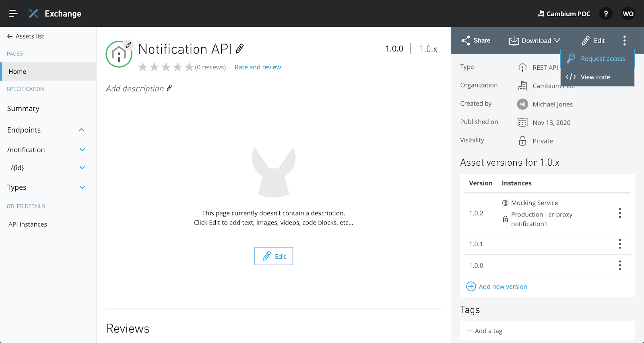Open the WO user profile avatar
The height and width of the screenshot is (343, 644).
(628, 14)
